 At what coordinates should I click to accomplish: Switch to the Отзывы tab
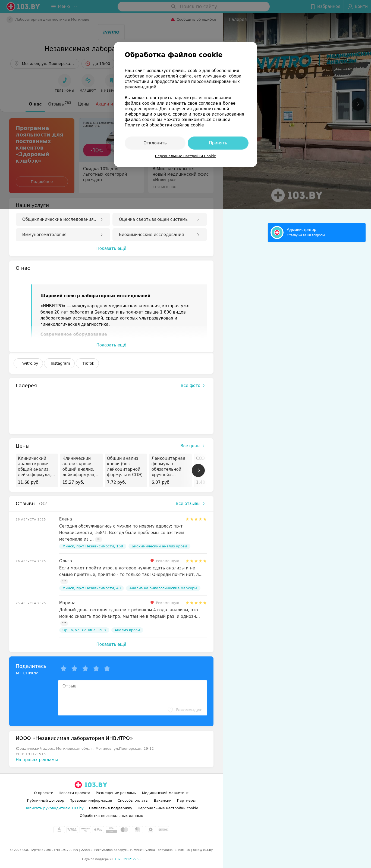click(59, 104)
